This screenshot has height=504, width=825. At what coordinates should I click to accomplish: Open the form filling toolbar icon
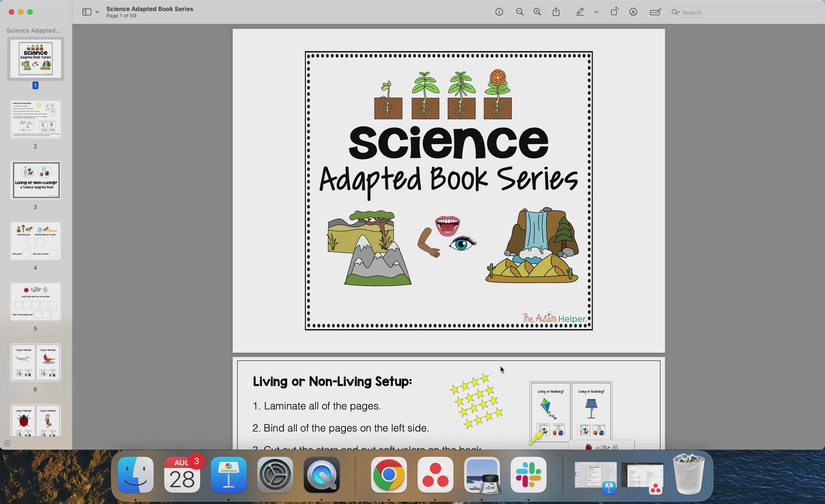[655, 12]
